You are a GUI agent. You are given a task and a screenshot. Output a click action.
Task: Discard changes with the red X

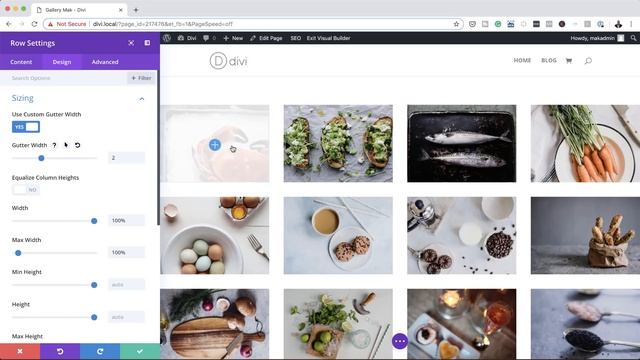tap(20, 351)
